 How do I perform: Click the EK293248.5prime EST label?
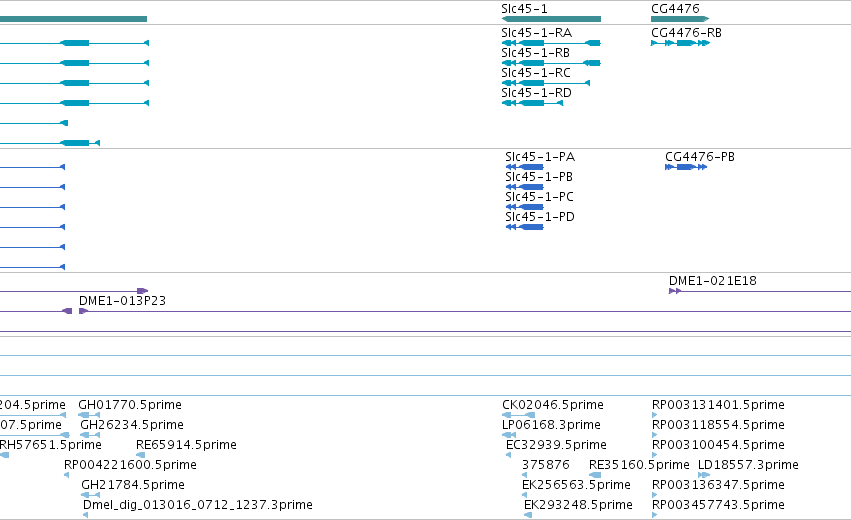[x=578, y=505]
